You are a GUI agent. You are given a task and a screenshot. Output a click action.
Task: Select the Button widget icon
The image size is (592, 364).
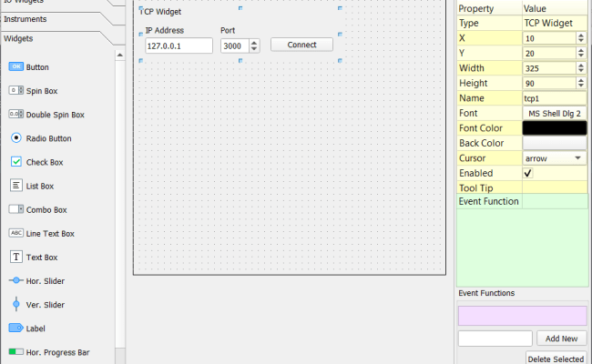point(15,66)
